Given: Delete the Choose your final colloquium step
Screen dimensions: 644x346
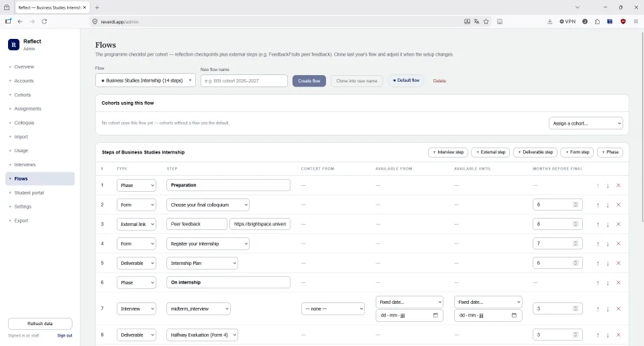Looking at the screenshot, I should pos(619,205).
